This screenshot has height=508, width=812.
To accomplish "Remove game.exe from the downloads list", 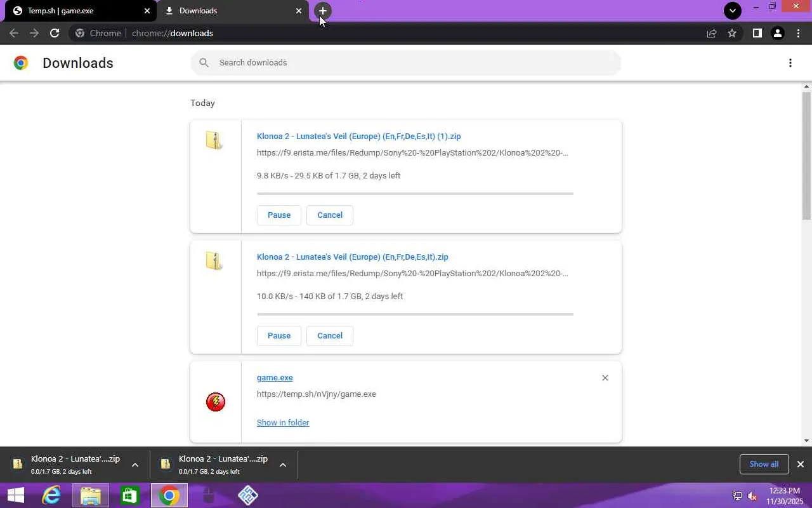I will 605,378.
